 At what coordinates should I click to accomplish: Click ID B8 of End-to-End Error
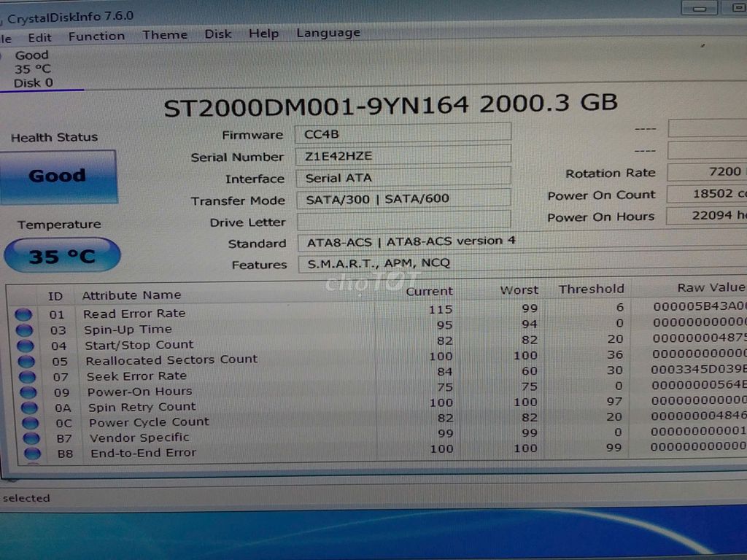coord(65,454)
